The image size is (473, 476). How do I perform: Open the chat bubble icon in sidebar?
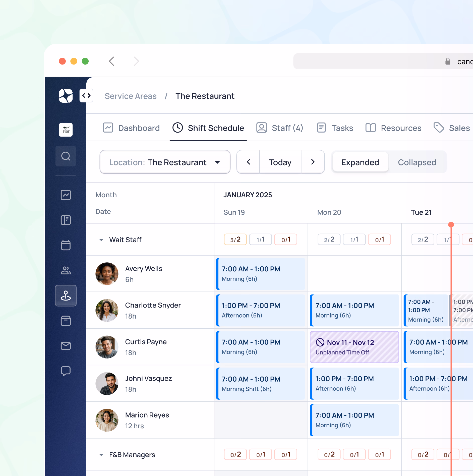(x=66, y=371)
